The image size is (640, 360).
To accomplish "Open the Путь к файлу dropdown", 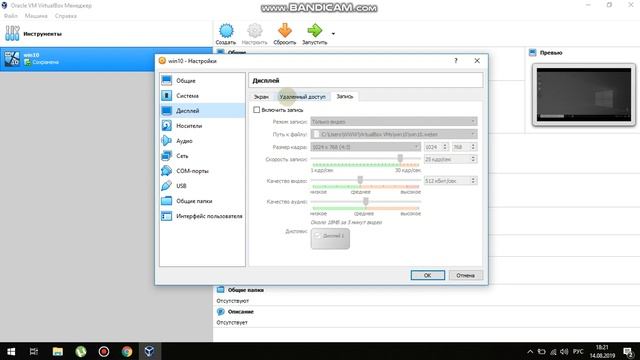I will click(x=393, y=134).
